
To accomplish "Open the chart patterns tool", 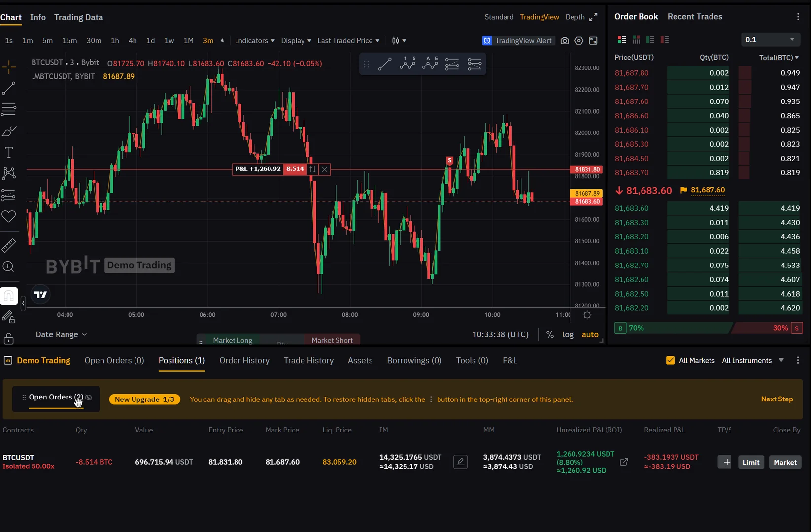I will pos(9,173).
